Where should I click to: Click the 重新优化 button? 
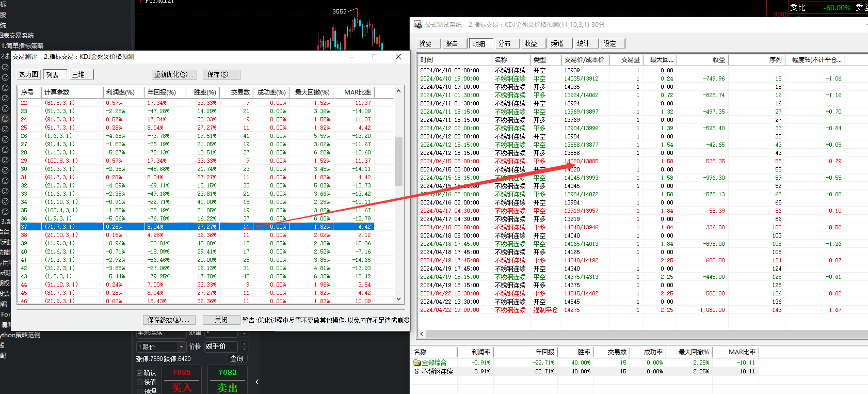tap(173, 74)
